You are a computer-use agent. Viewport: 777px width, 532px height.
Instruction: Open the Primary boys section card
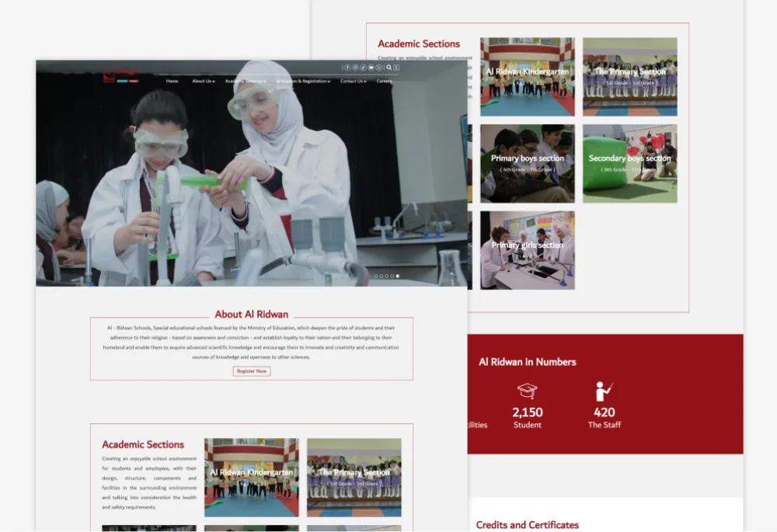click(x=528, y=163)
